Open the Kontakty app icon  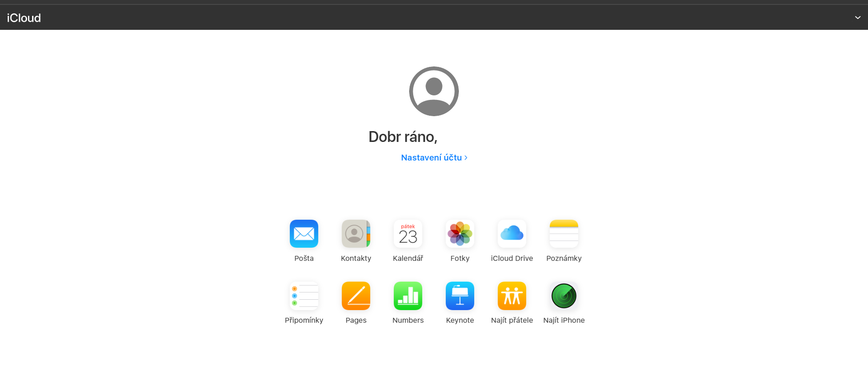(356, 234)
